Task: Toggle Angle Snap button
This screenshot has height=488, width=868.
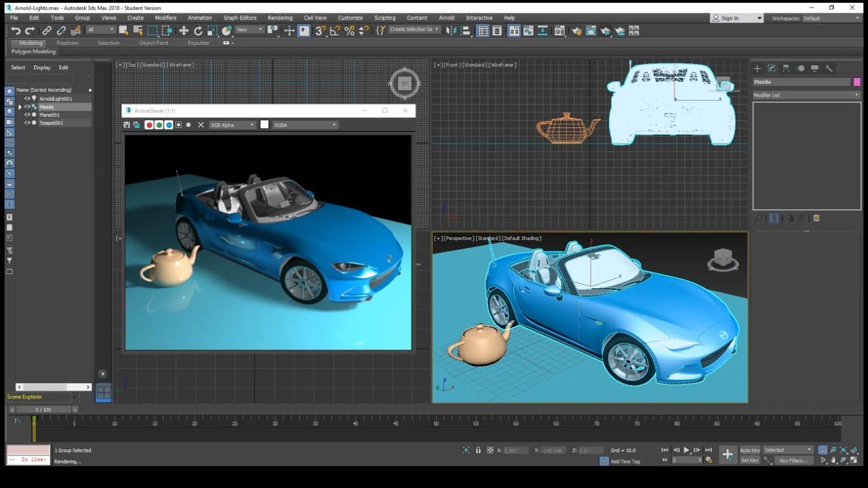Action: [334, 30]
